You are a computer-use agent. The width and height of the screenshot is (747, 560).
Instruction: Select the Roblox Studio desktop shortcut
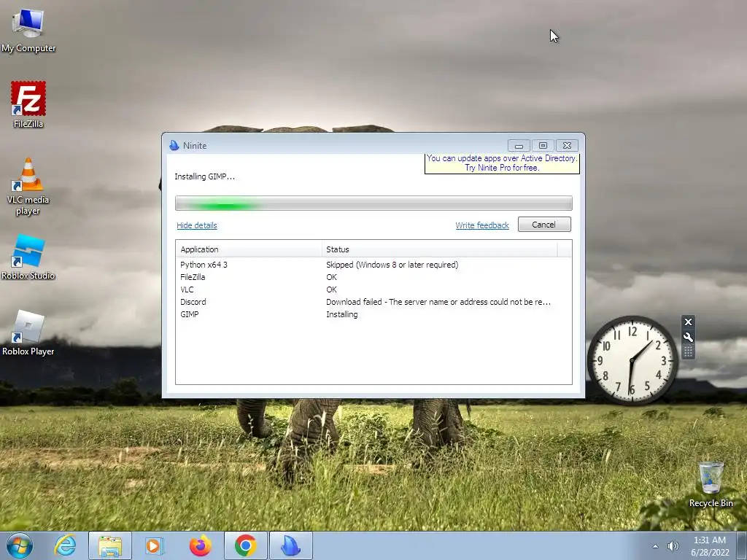[28, 257]
